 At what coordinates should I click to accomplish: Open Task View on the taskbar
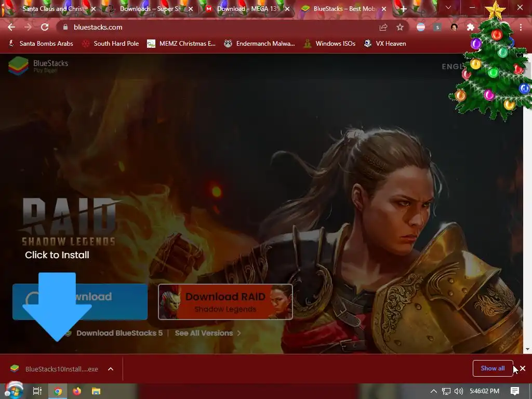pyautogui.click(x=37, y=391)
